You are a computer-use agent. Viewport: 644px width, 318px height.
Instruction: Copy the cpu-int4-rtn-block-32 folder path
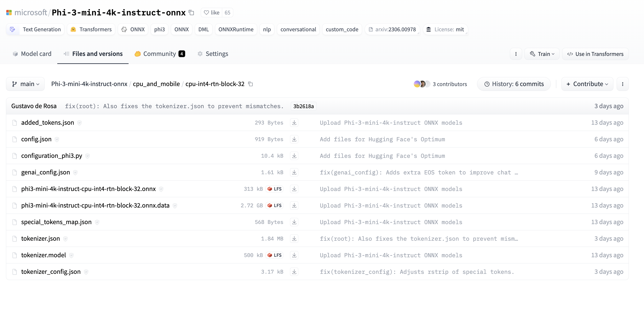(x=250, y=84)
